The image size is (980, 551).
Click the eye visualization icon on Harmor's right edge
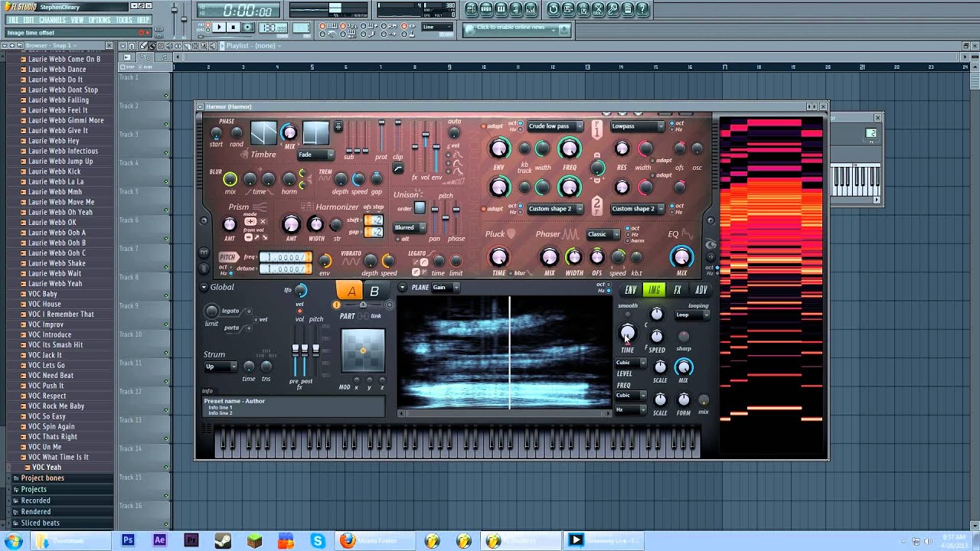[710, 245]
